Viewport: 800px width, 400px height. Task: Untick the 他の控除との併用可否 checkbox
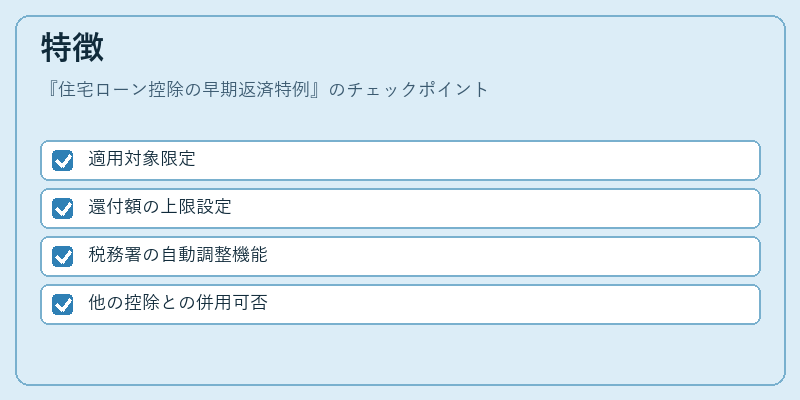pos(63,305)
